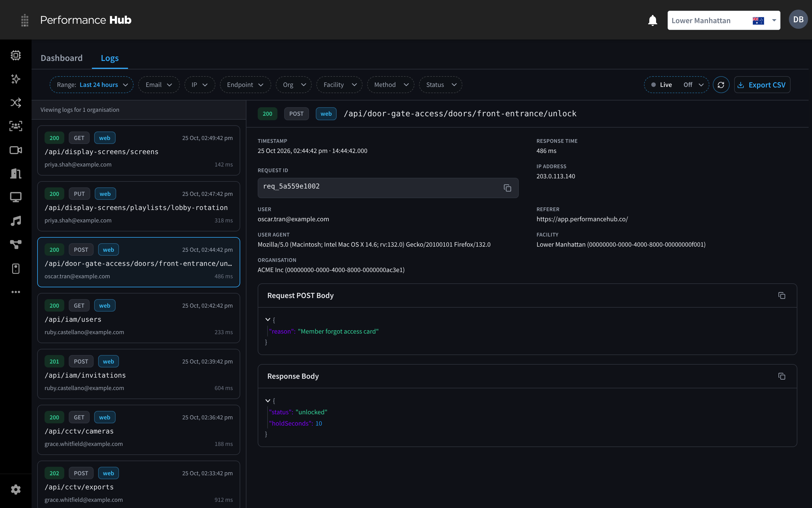812x508 pixels.
Task: Open the Range Last 24 hours filter
Action: pos(92,85)
